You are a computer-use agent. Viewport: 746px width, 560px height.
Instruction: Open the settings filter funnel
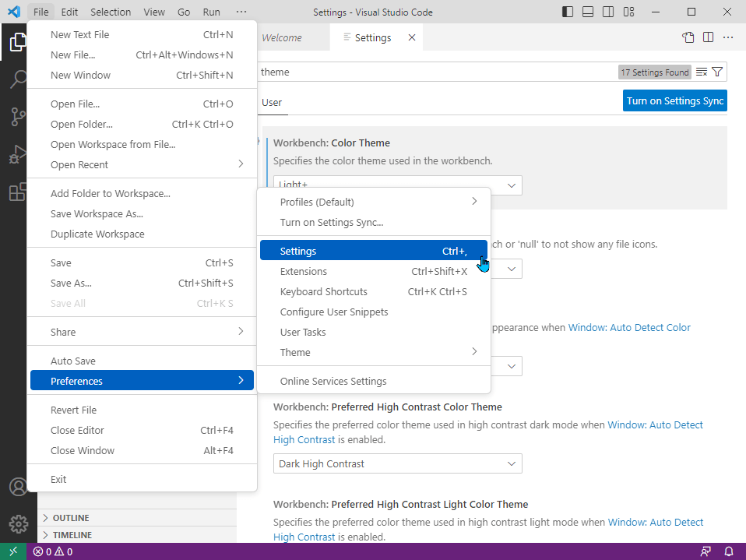point(718,72)
